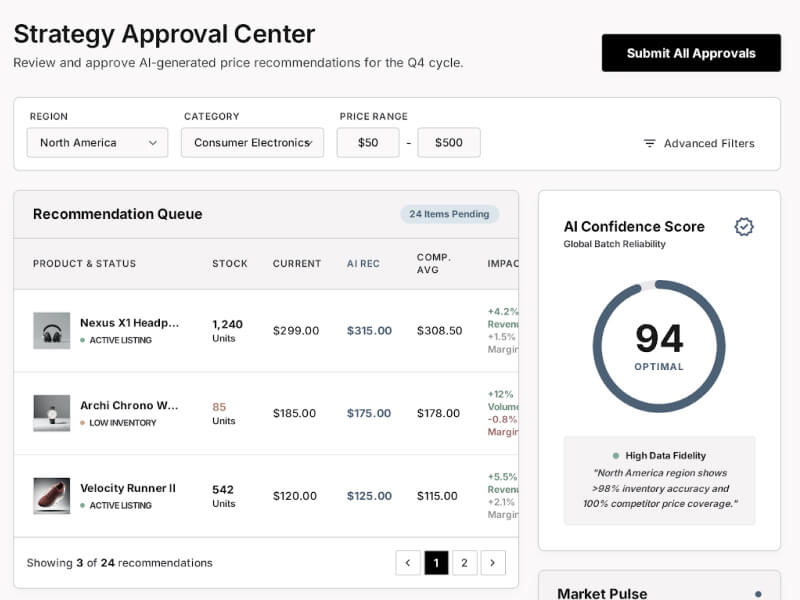Click the current price $185.00

[x=294, y=413]
